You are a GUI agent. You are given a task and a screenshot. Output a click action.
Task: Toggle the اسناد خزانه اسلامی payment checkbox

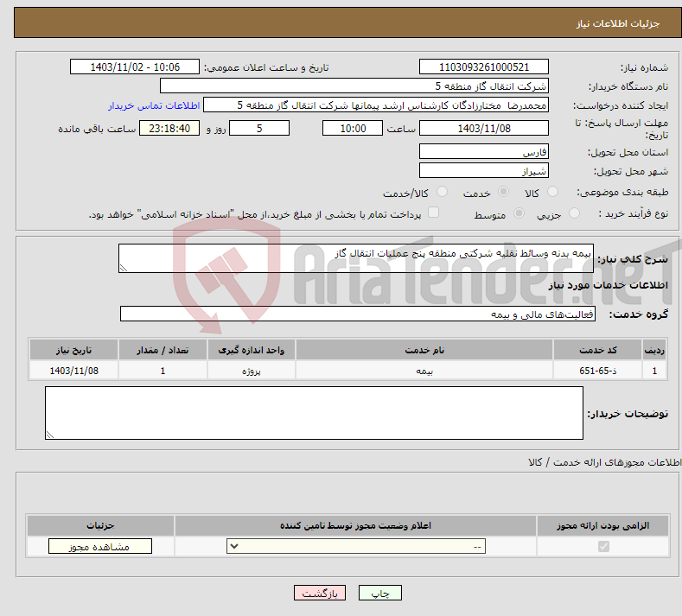point(433,213)
